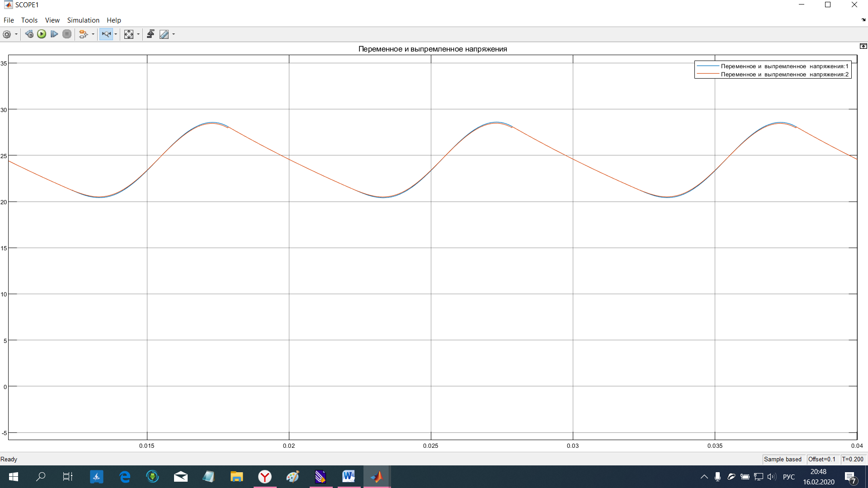
Task: Open the View menu
Action: [52, 20]
